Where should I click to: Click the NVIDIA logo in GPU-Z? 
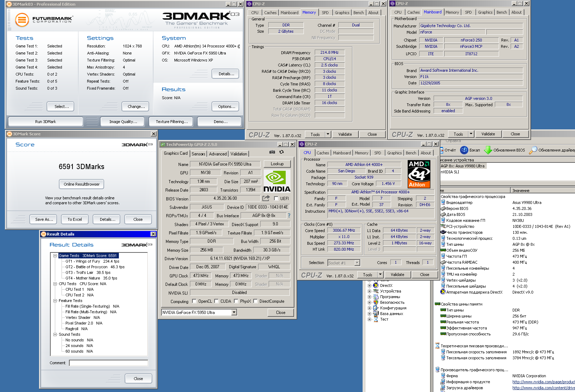pos(277,181)
